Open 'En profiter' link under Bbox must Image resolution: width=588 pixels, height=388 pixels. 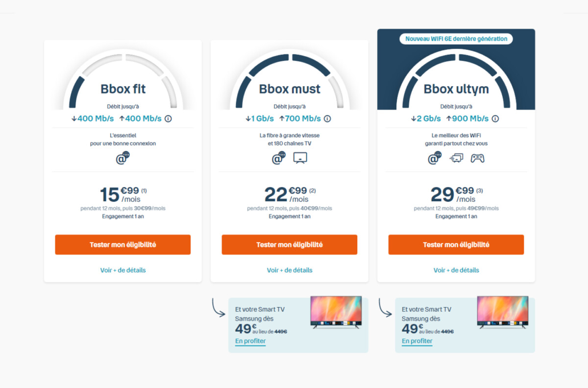coord(250,341)
